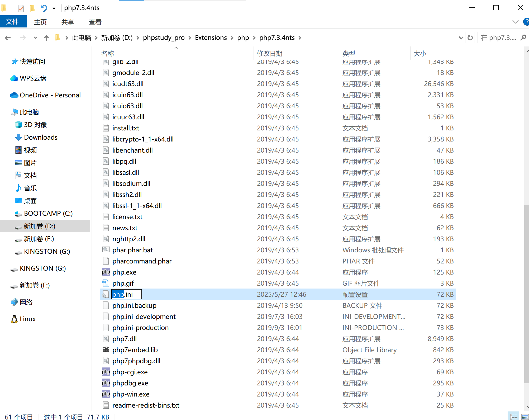Viewport: 529px width, 420px height.
Task: Click the Help question mark icon
Action: point(526,22)
